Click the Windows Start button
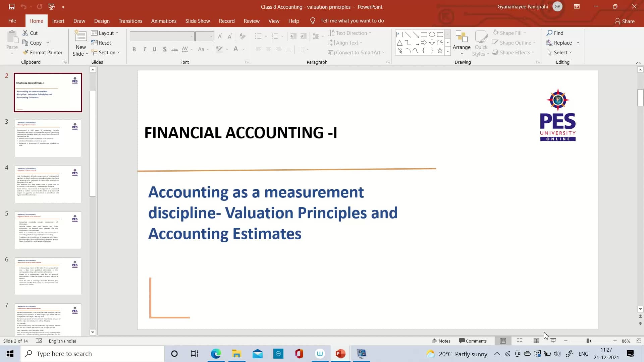The image size is (644, 362). click(x=10, y=354)
